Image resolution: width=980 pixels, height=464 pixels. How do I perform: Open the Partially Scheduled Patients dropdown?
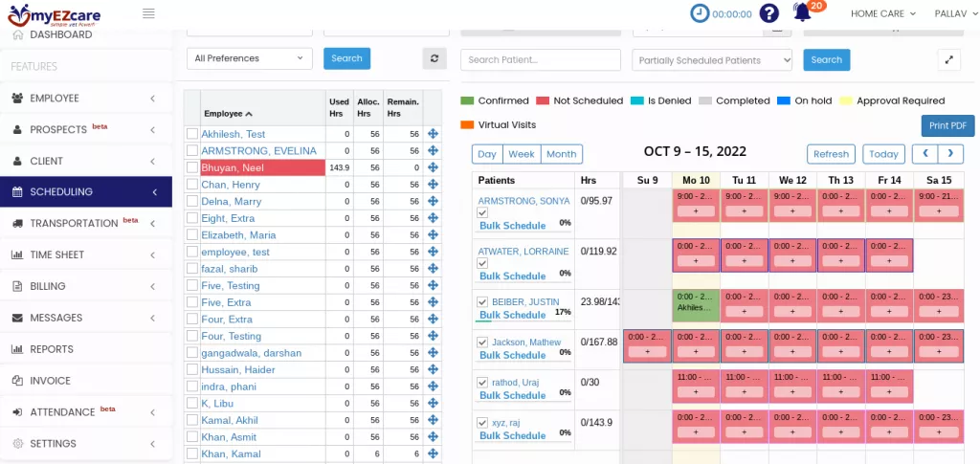click(x=712, y=60)
